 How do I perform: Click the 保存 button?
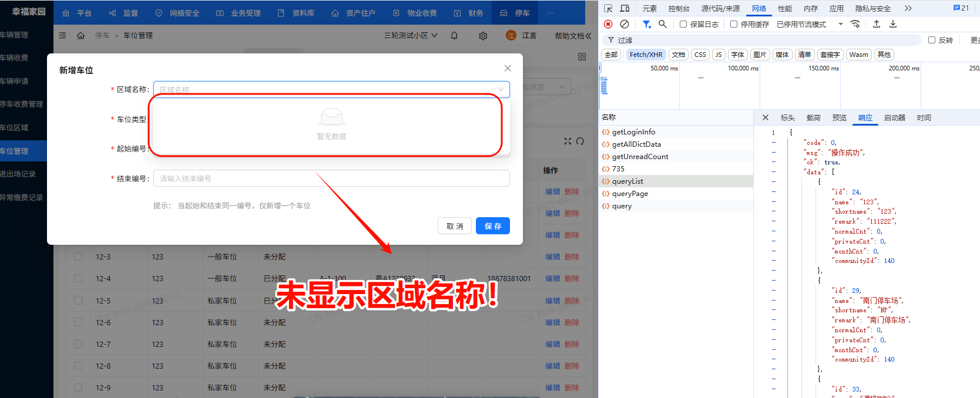coord(493,226)
